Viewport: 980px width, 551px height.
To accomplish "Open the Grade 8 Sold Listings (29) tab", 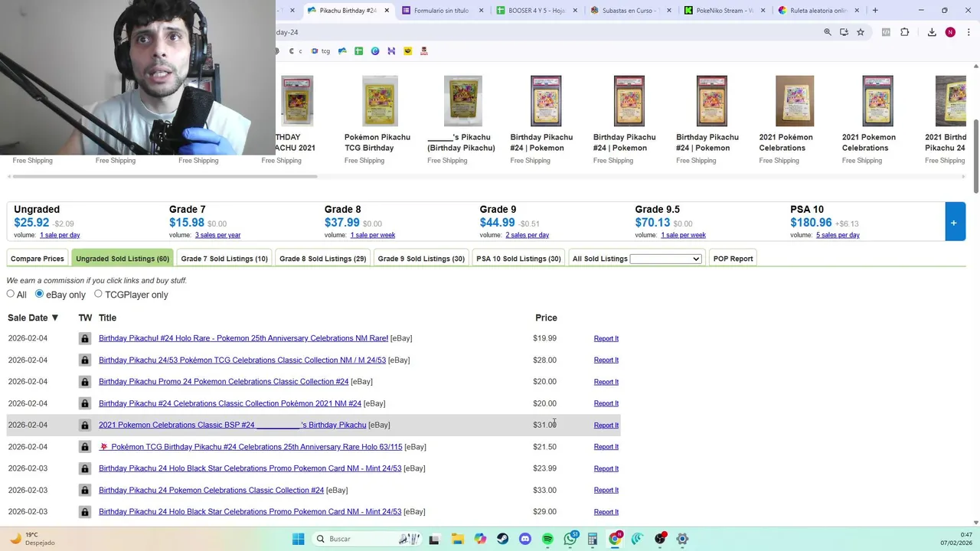I will tap(322, 259).
